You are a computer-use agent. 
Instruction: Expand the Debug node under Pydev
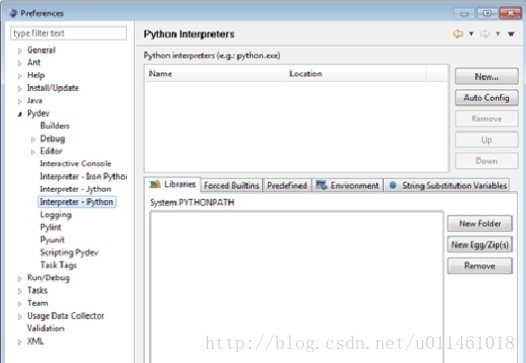(x=33, y=139)
